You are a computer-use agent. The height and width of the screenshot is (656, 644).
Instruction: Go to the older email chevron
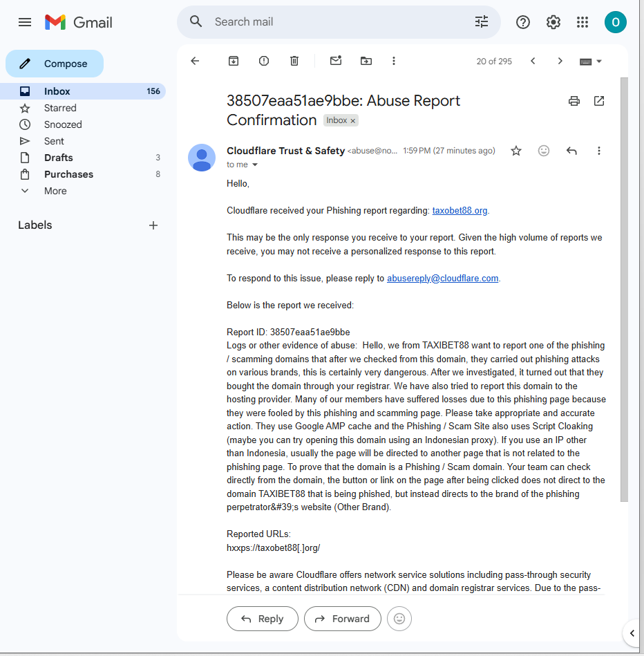tap(560, 61)
